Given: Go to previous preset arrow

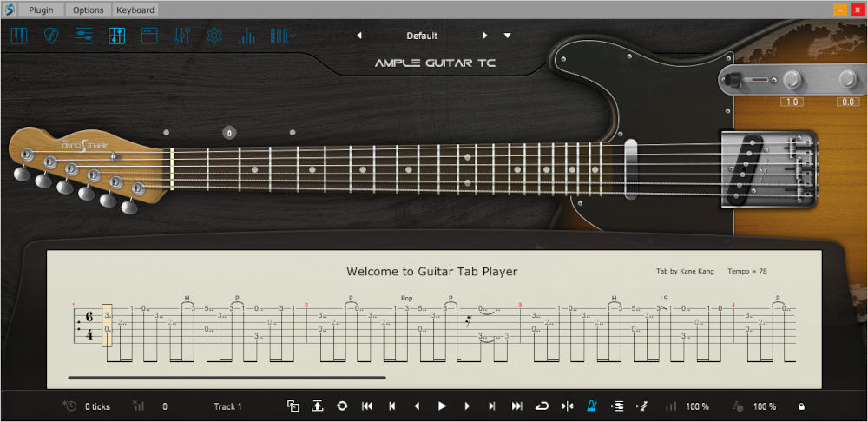Looking at the screenshot, I should (359, 36).
